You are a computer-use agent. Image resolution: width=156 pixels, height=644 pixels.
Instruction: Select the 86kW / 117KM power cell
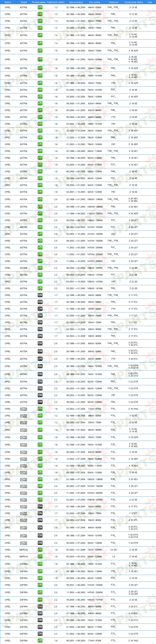point(95,627)
